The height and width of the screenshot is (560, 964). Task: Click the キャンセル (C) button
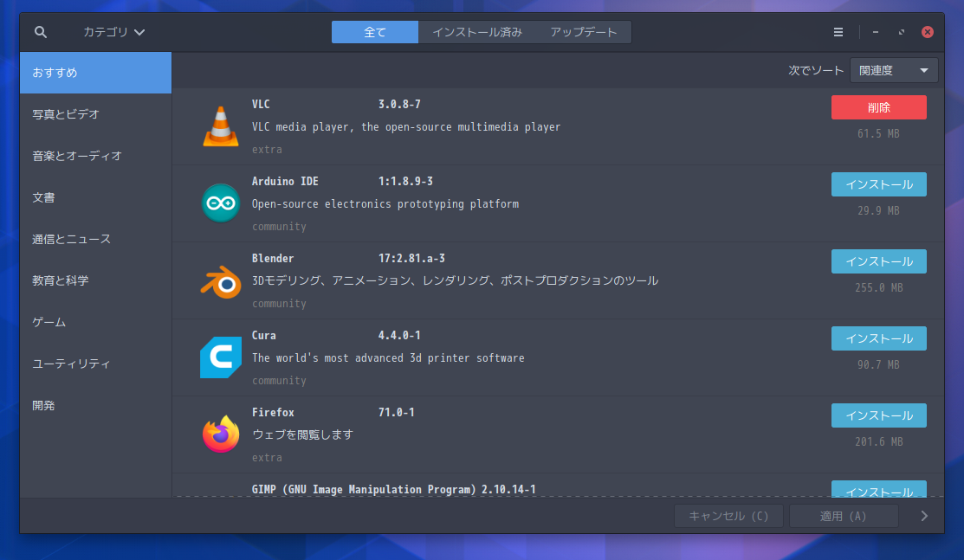pyautogui.click(x=728, y=516)
